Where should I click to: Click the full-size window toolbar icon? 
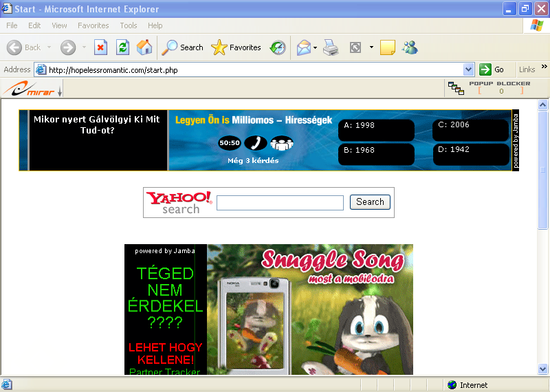pos(355,47)
